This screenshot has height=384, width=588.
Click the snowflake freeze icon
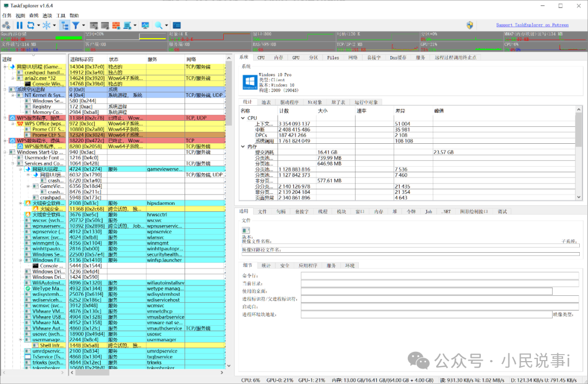46,25
